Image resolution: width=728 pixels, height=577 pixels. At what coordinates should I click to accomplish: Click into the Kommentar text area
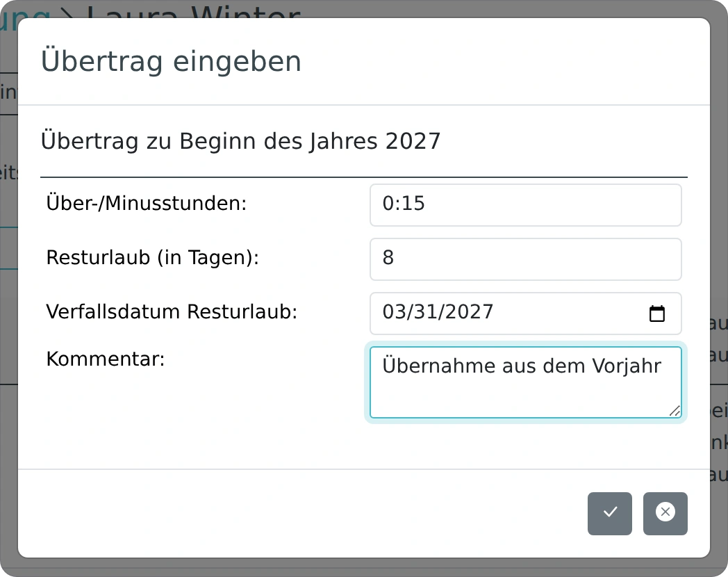pyautogui.click(x=526, y=382)
